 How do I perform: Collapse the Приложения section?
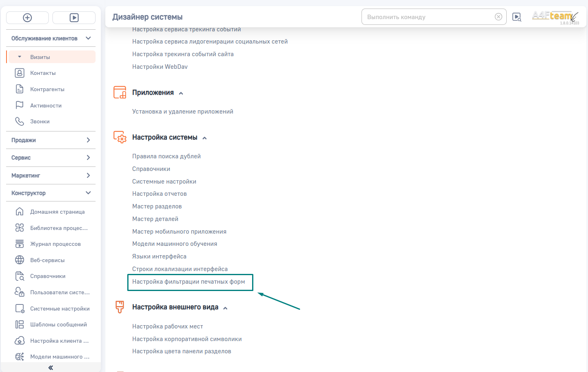(x=181, y=93)
